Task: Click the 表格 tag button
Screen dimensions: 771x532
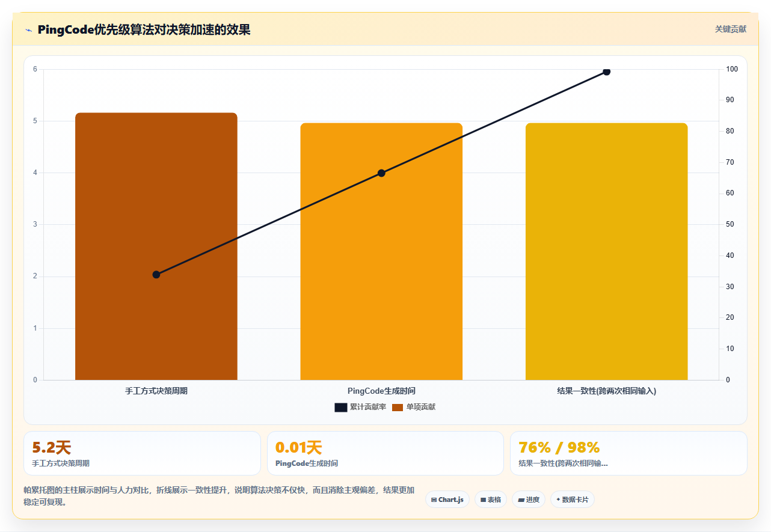Action: pos(491,500)
